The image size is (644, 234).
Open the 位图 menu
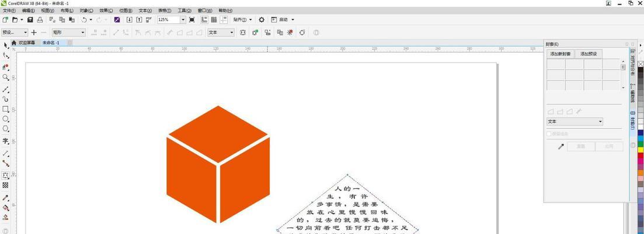tap(126, 11)
